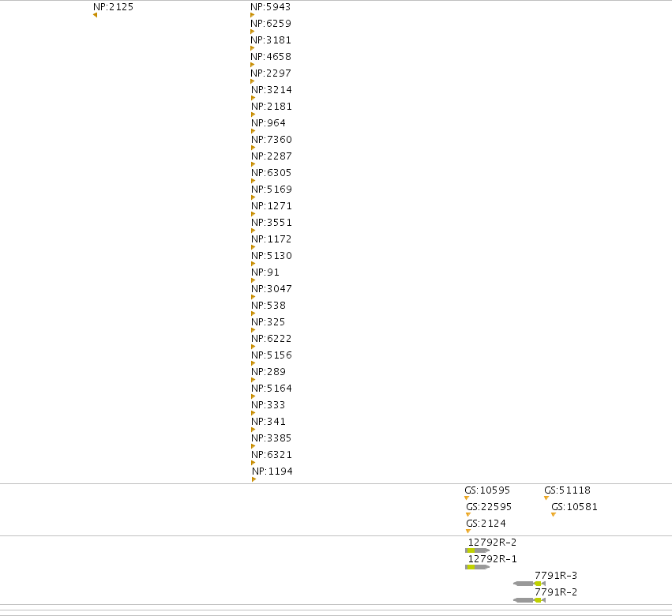Click the NP:5169 feature label
The height and width of the screenshot is (616, 672).
click(272, 190)
